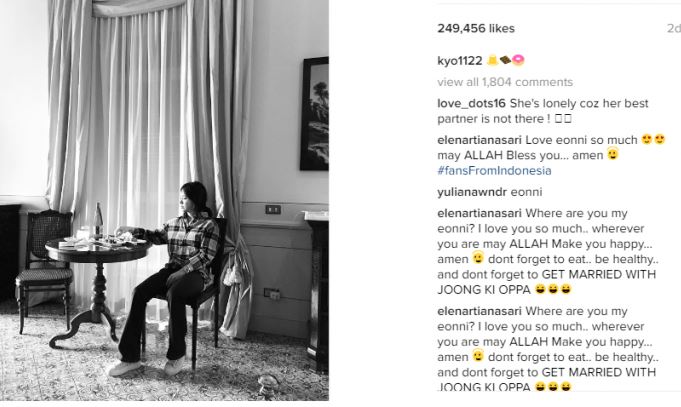Click the chocolate bar emoji in caption
Screen dimensions: 681x407
506,60
